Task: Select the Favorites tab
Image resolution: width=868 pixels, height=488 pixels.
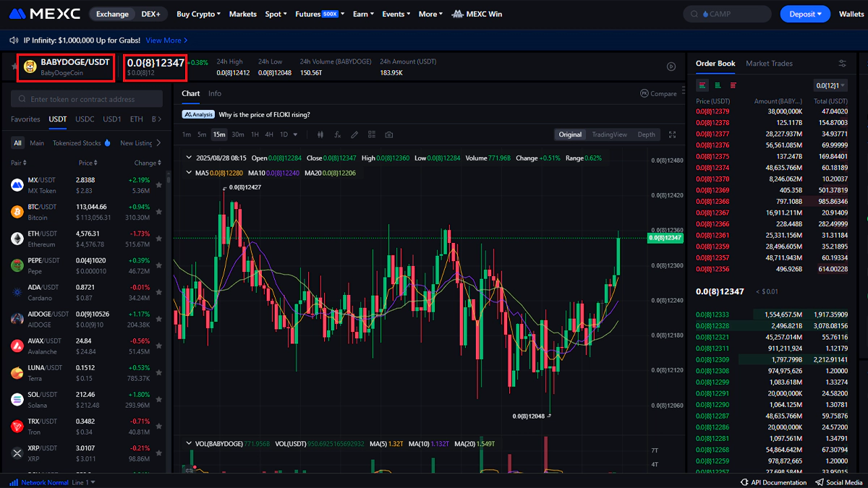Action: pos(25,119)
